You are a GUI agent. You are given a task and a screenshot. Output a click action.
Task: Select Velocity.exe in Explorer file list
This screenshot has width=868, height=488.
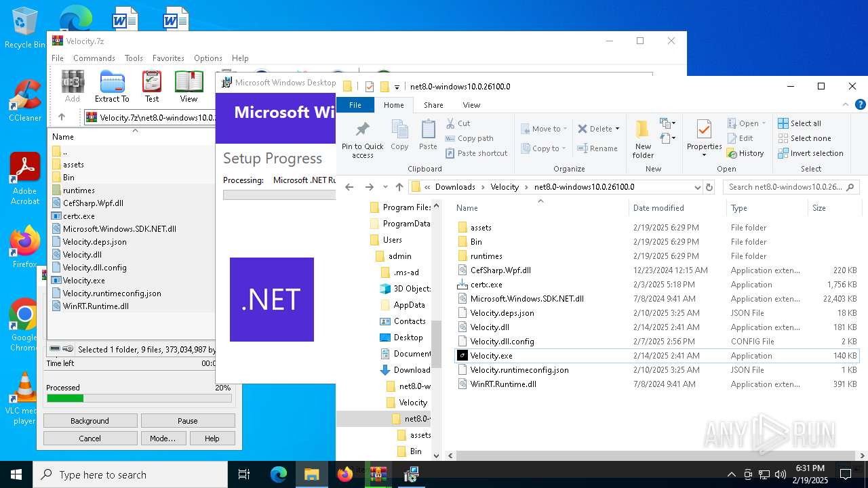pyautogui.click(x=657, y=356)
